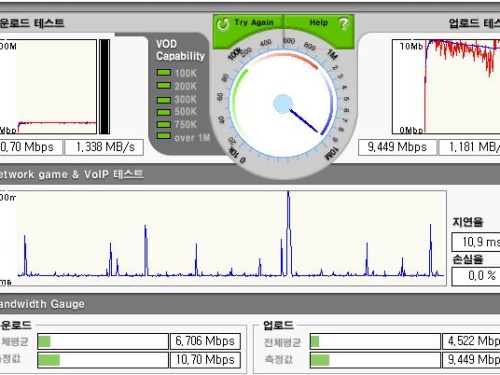
Task: Click the question mark help icon
Action: pyautogui.click(x=343, y=24)
